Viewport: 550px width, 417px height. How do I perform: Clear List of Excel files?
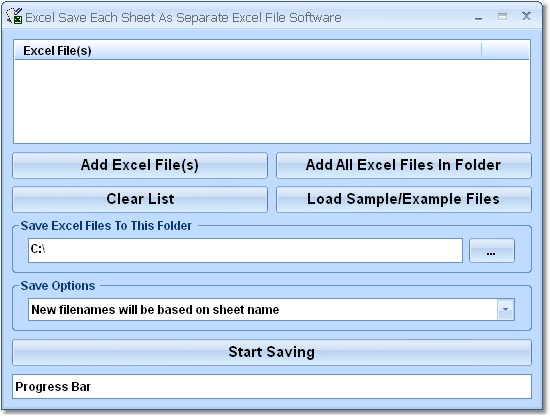140,199
